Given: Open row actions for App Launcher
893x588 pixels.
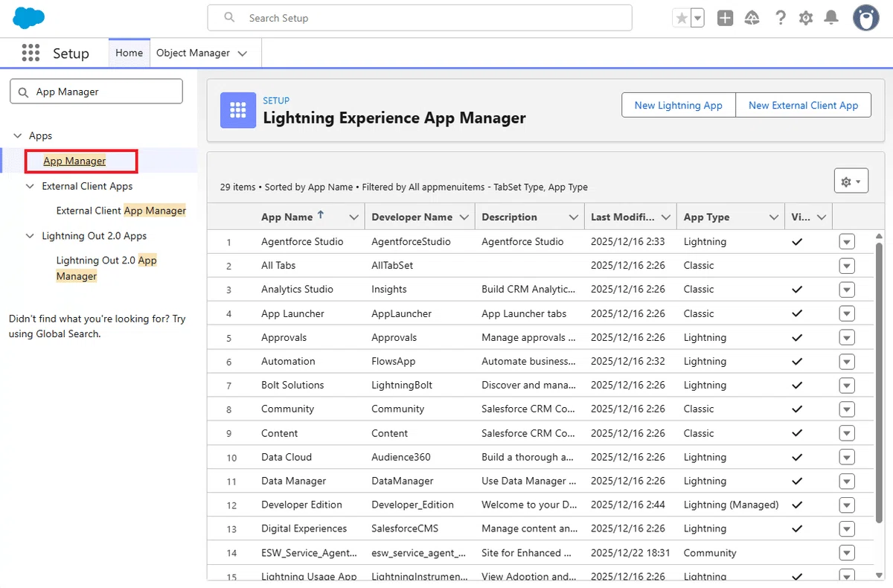Looking at the screenshot, I should point(847,313).
